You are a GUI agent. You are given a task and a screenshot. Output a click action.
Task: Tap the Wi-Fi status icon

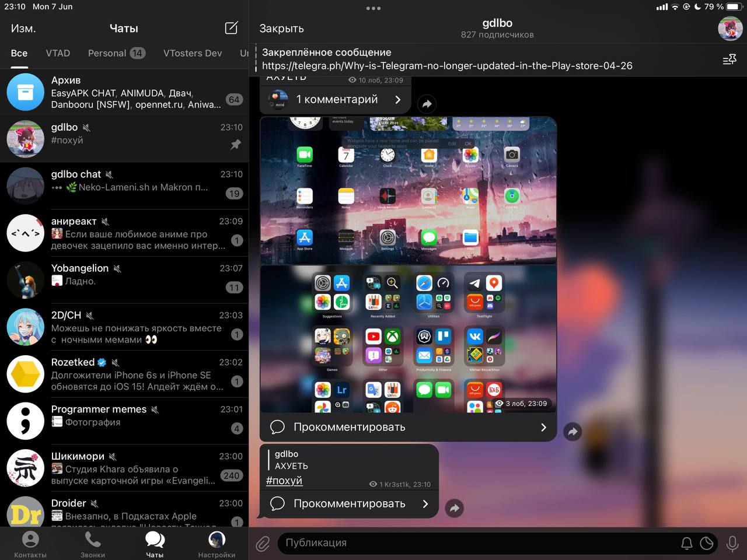point(675,6)
